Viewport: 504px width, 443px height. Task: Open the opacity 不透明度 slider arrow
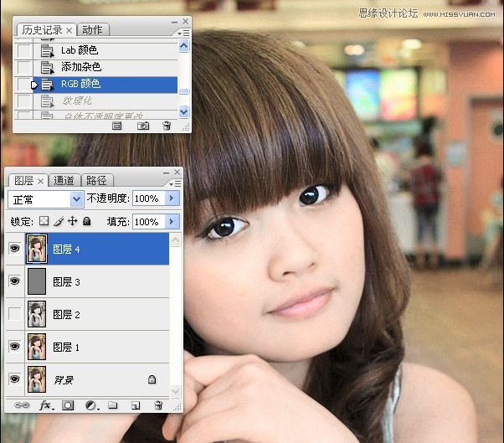click(x=172, y=198)
